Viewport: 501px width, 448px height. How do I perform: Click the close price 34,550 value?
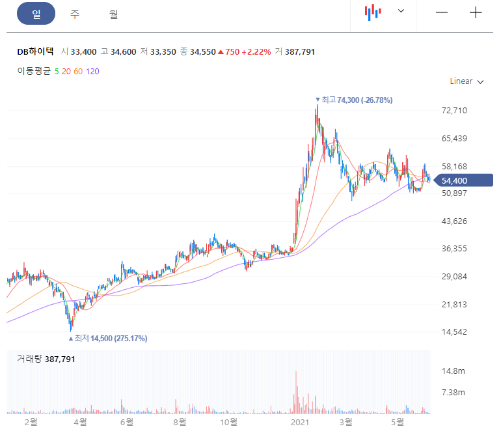tap(203, 52)
